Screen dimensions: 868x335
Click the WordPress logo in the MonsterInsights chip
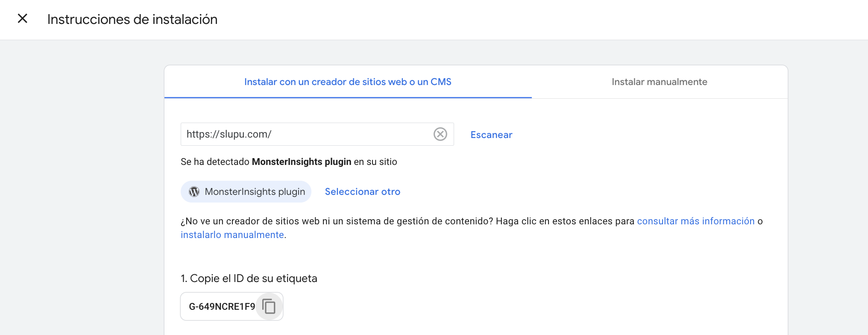tap(194, 191)
